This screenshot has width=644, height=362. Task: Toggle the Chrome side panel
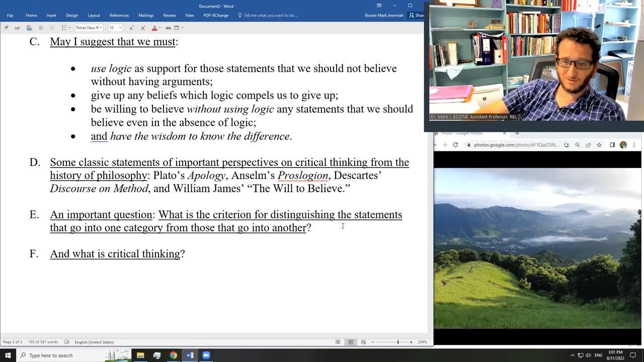(612, 145)
